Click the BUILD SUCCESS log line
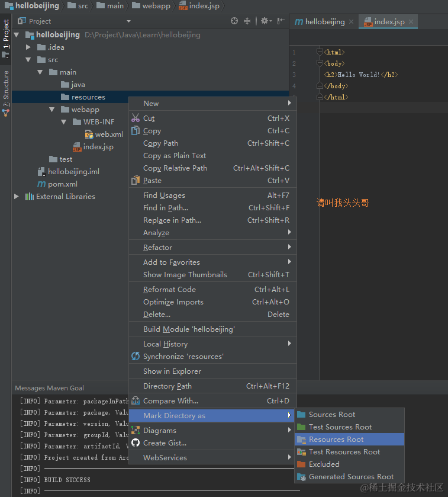 click(55, 480)
